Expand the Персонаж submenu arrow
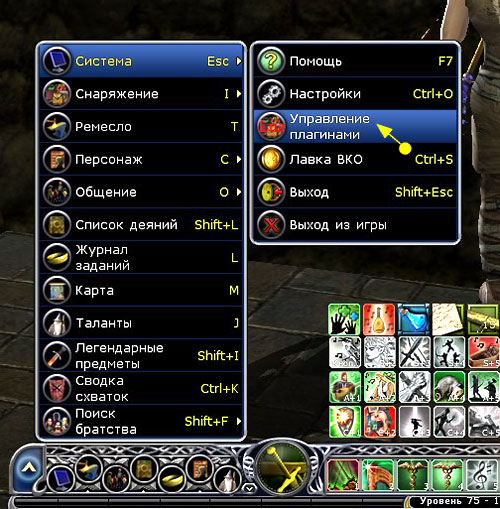Image resolution: width=500 pixels, height=509 pixels. tap(239, 159)
